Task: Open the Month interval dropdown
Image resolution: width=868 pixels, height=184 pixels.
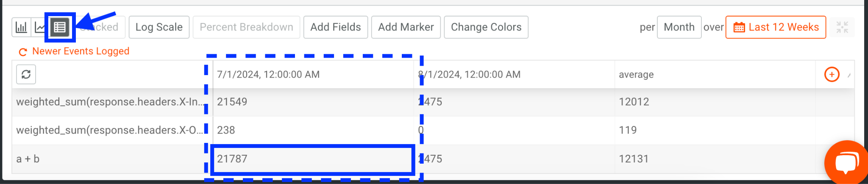Action: click(x=679, y=27)
